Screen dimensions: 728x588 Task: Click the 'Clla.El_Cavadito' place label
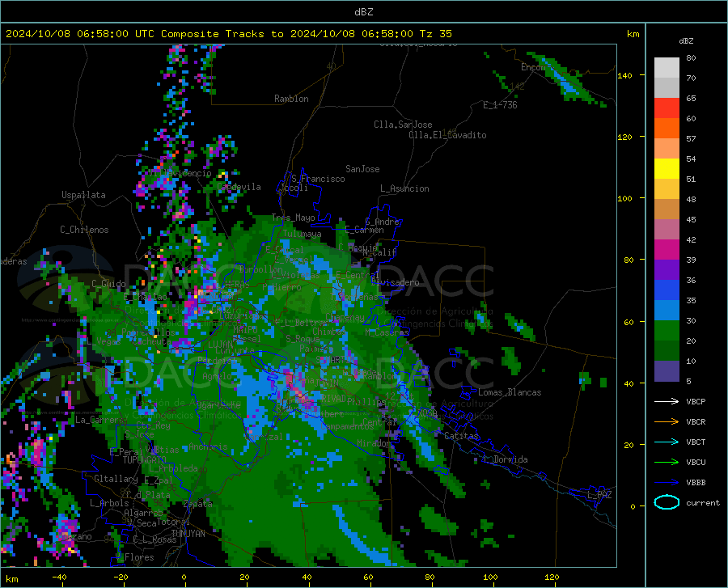tap(447, 135)
